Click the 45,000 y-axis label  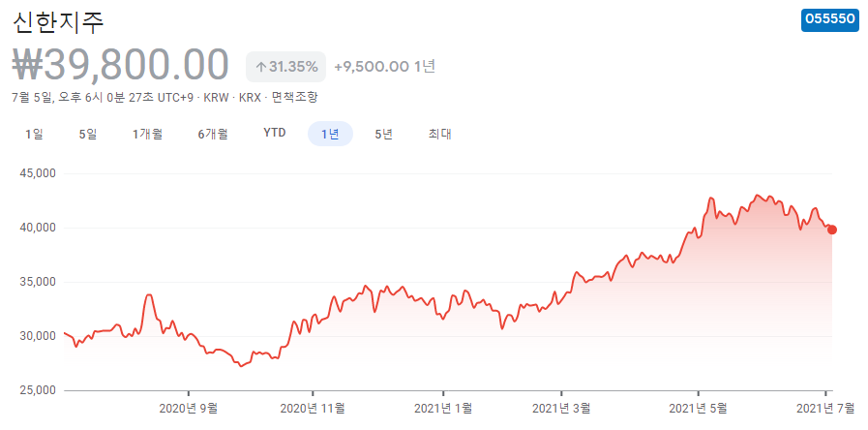[40, 173]
